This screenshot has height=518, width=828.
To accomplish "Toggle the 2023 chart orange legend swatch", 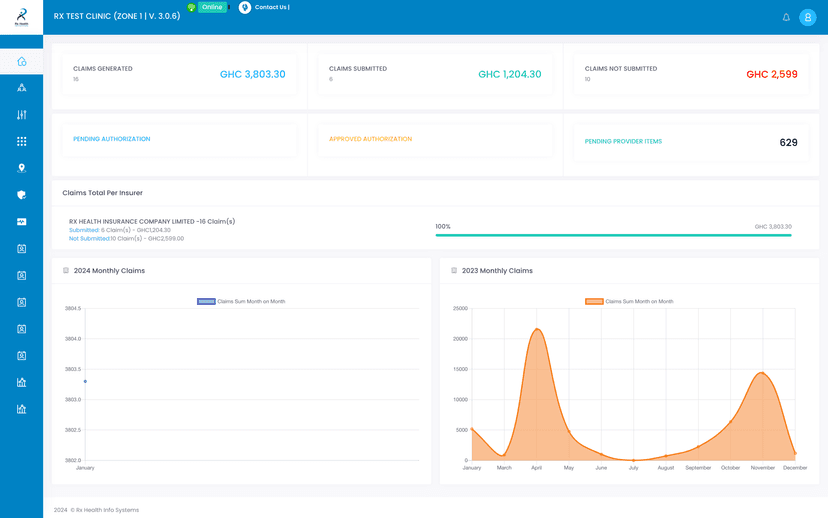I will (x=594, y=301).
